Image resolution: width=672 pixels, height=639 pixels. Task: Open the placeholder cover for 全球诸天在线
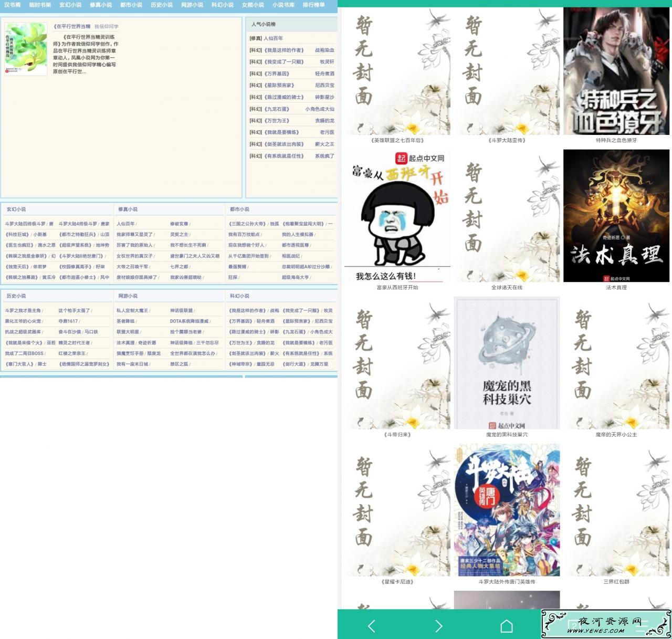(507, 216)
